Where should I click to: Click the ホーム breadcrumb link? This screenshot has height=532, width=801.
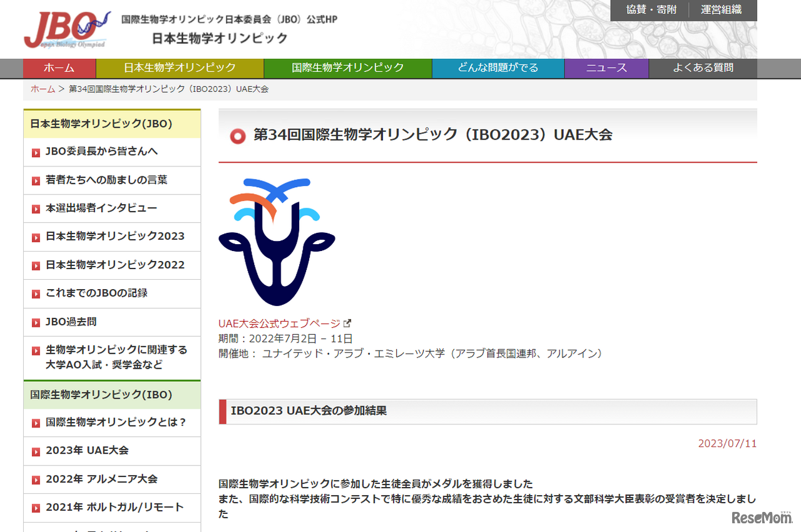click(42, 90)
